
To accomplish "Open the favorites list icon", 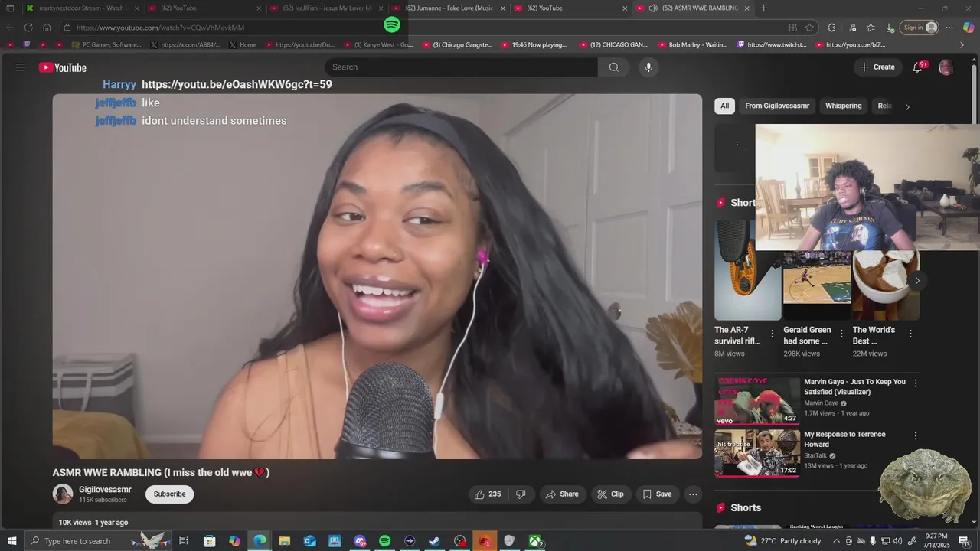I will pyautogui.click(x=871, y=28).
